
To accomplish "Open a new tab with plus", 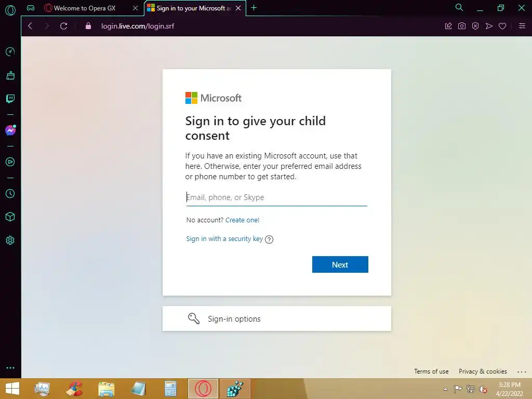I will pyautogui.click(x=254, y=8).
